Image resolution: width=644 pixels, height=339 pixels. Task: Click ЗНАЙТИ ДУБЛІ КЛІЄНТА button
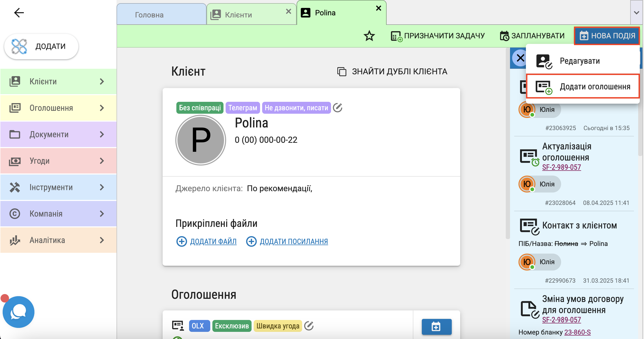[x=392, y=71]
